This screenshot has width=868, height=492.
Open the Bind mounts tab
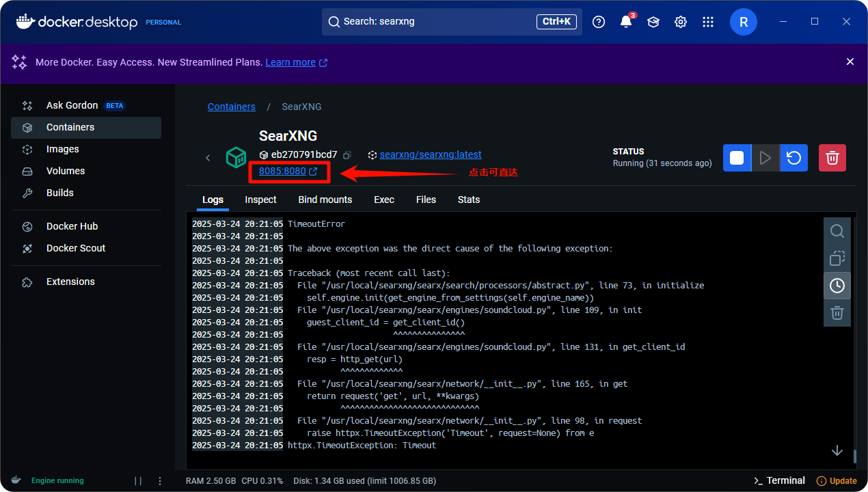coord(325,200)
